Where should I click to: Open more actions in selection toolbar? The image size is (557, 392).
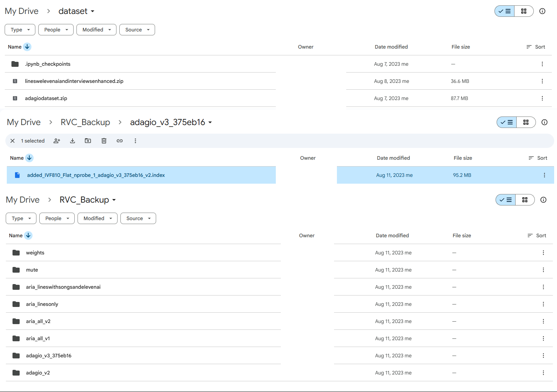(135, 141)
